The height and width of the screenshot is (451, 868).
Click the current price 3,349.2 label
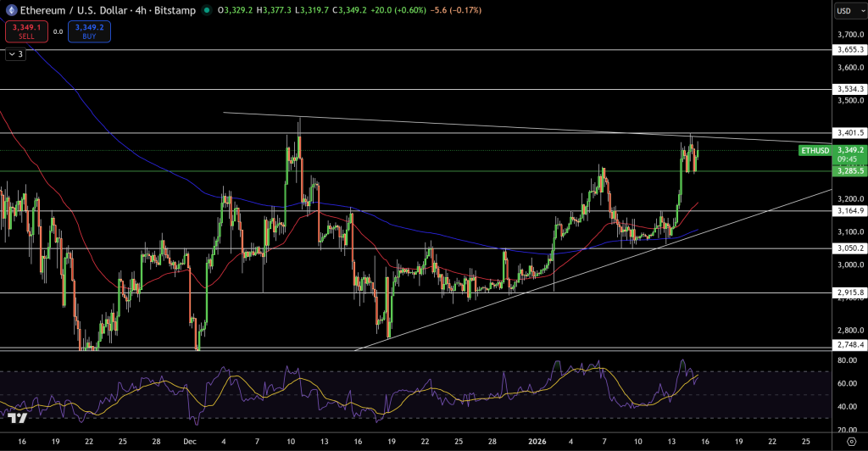pos(849,150)
